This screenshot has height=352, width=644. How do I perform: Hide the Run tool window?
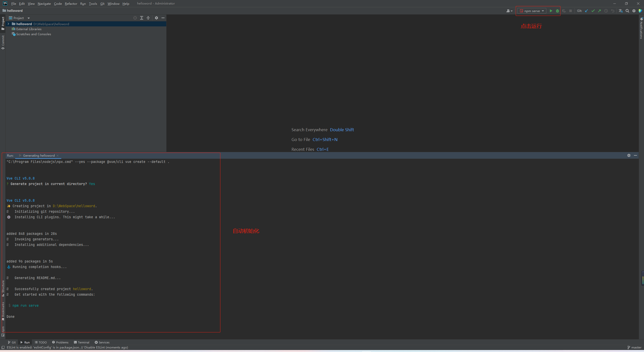(635, 155)
